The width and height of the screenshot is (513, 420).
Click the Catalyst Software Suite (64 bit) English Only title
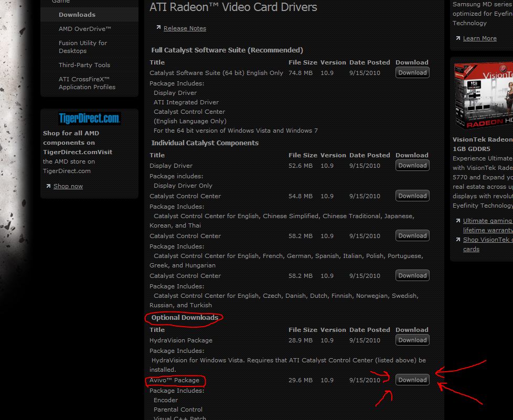(216, 73)
